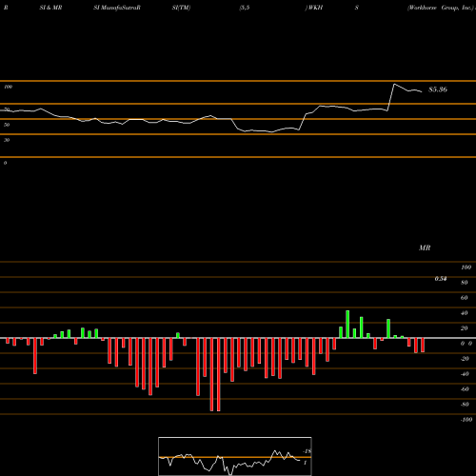476x476 pixels.
Task: Click the -40 label on MR right axis
Action: tap(465, 374)
